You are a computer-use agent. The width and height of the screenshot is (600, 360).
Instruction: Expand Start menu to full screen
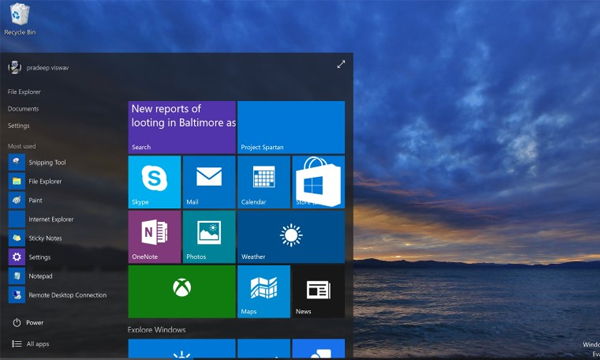click(341, 64)
